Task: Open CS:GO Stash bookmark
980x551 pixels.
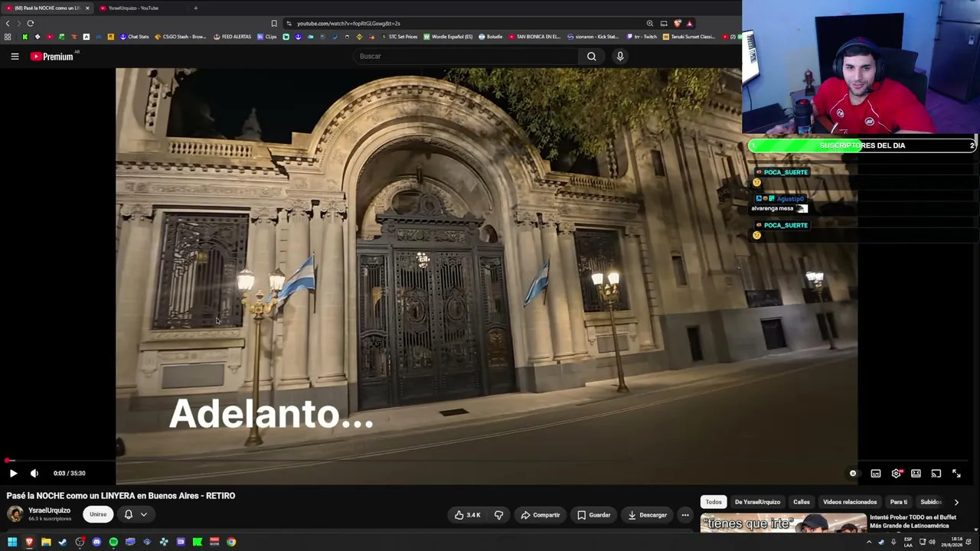Action: [181, 37]
